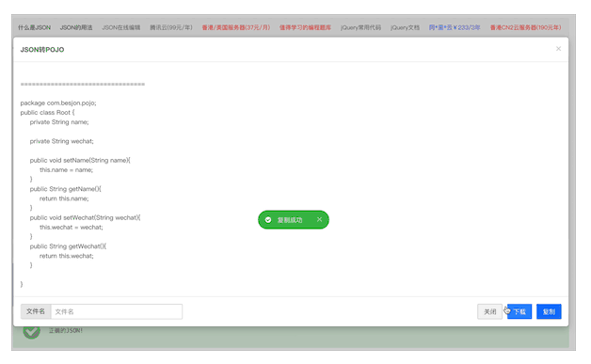
Task: Click the line this.wechat = wechat;
Action: (x=72, y=228)
